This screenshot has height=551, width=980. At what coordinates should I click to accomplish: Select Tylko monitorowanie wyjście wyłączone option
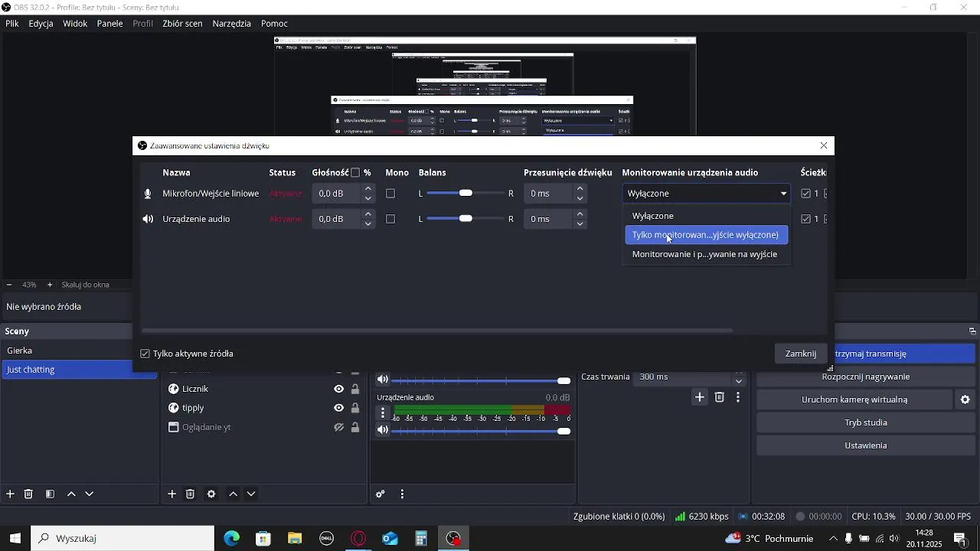click(707, 235)
